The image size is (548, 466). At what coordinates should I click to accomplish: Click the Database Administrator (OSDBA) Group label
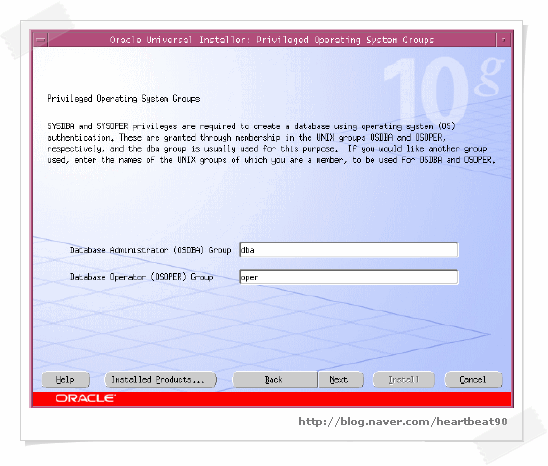pos(151,250)
